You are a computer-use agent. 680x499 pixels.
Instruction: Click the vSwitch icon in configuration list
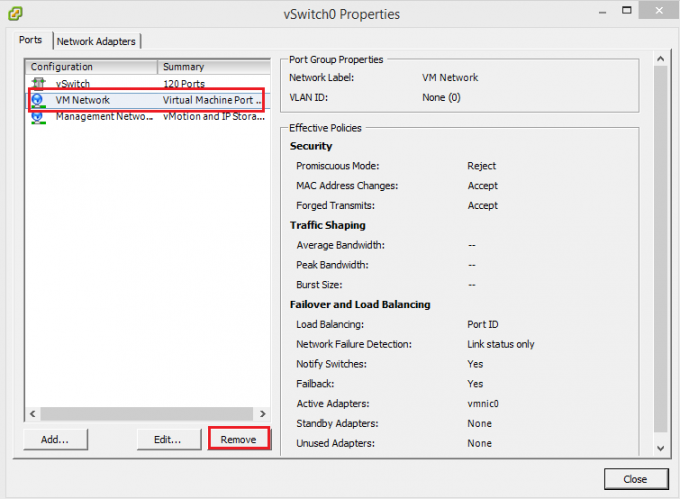click(x=38, y=84)
